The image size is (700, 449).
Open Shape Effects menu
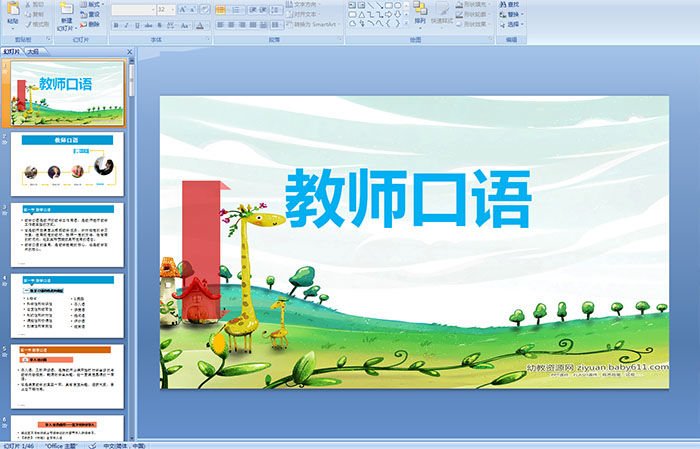[x=473, y=24]
